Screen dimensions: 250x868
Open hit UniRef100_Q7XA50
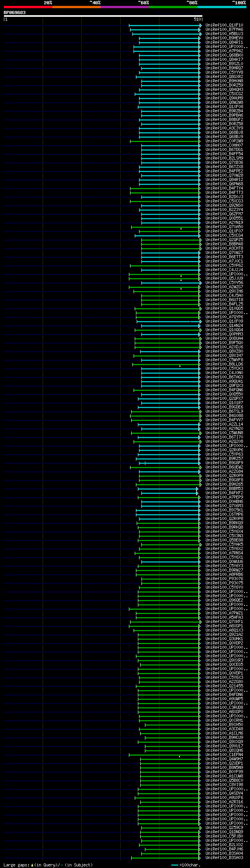224,227
